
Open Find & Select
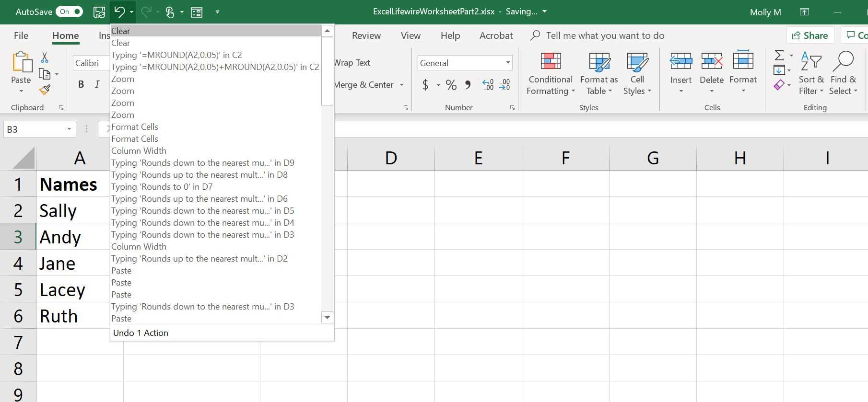(x=843, y=73)
